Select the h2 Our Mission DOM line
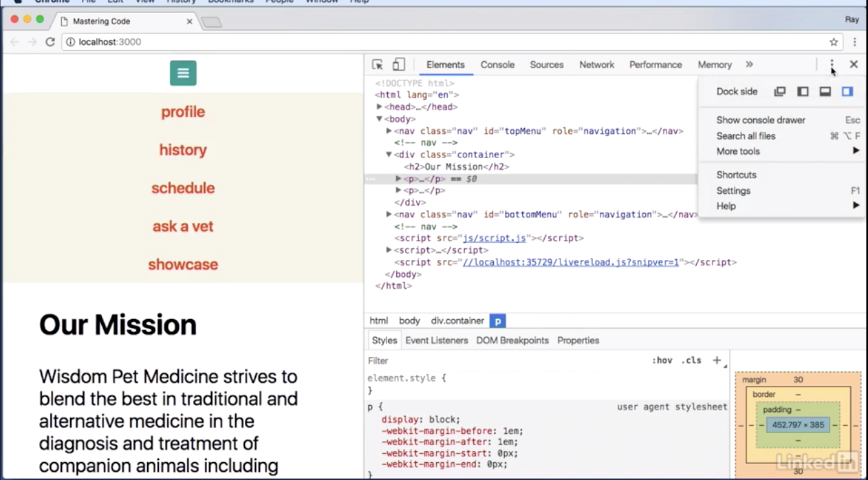 pyautogui.click(x=457, y=167)
